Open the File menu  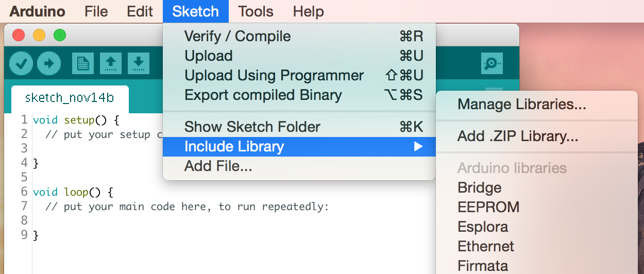tap(96, 11)
